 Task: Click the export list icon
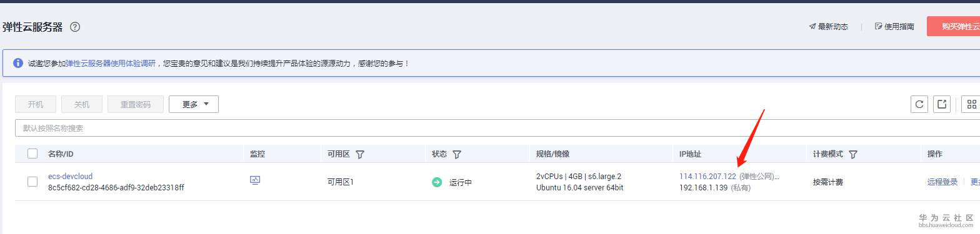[x=942, y=104]
